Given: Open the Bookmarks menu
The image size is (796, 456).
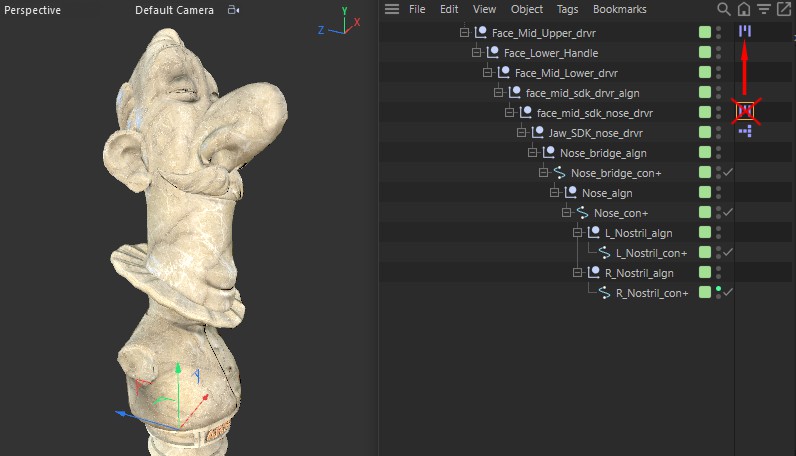Looking at the screenshot, I should click(x=619, y=9).
